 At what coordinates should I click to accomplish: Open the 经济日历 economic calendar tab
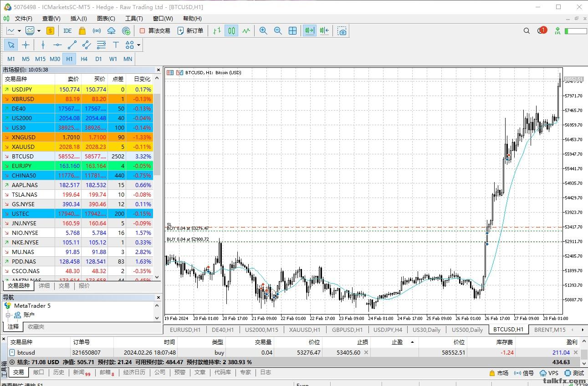(x=134, y=372)
